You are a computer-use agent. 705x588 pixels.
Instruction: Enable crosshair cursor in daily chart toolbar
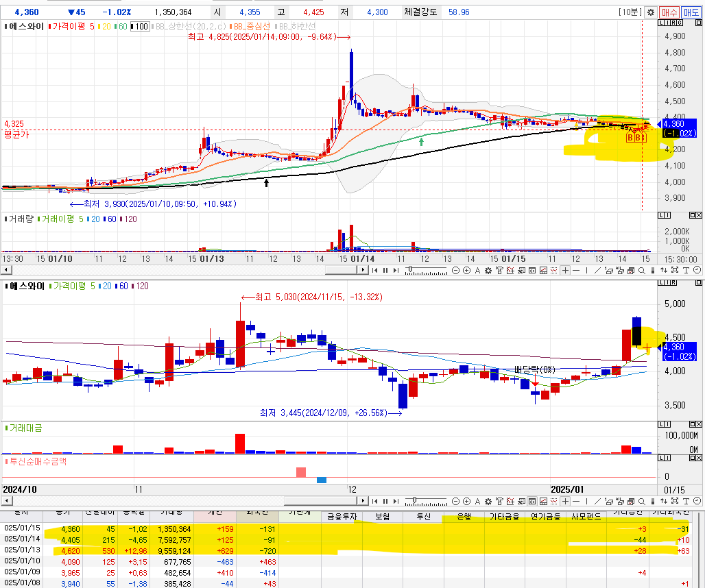pyautogui.click(x=566, y=501)
